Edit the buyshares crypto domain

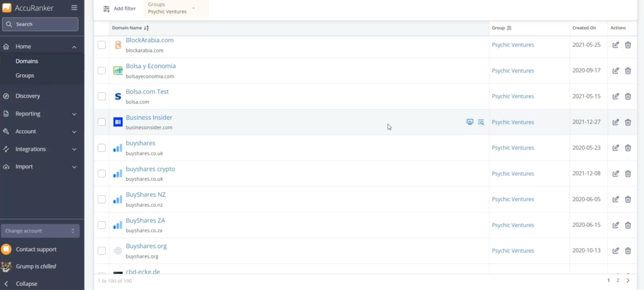(615, 173)
